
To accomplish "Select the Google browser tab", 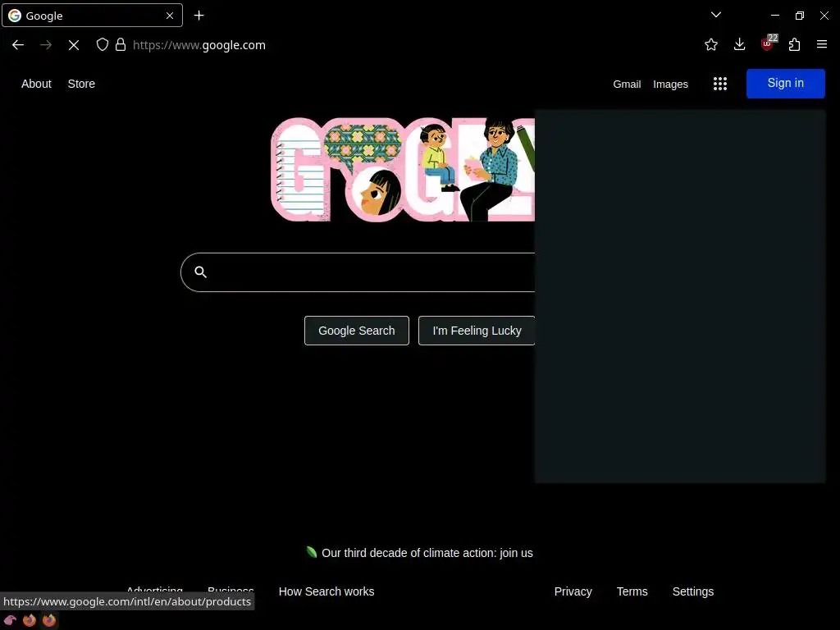I will pyautogui.click(x=92, y=16).
